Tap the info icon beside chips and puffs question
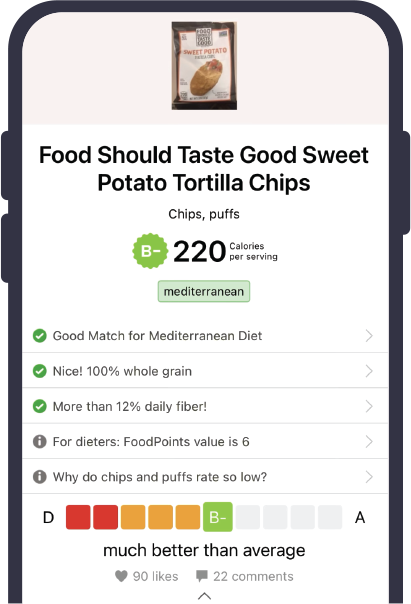411x604 pixels. pyautogui.click(x=40, y=477)
